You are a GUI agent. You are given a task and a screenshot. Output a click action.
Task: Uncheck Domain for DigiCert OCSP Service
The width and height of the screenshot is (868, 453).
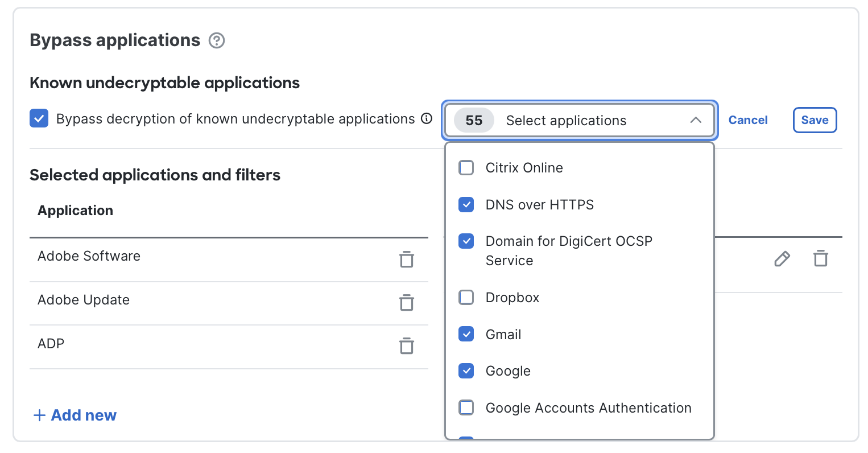(x=466, y=241)
